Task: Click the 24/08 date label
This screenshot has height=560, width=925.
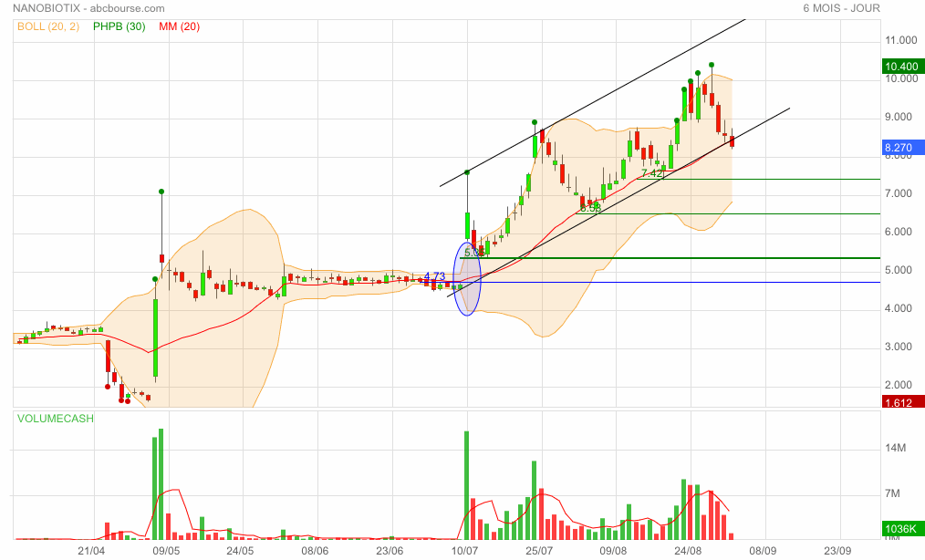Action: click(688, 551)
